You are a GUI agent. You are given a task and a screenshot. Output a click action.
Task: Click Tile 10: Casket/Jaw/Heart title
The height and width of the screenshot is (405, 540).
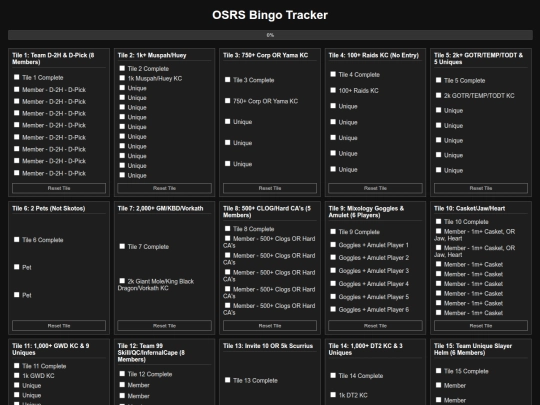[x=469, y=208]
